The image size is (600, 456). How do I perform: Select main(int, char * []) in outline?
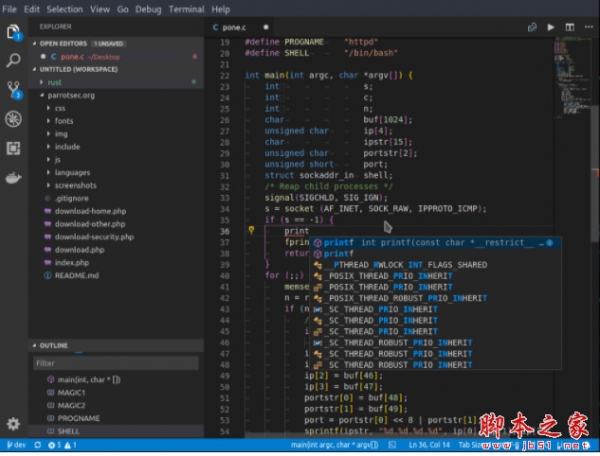coord(116,380)
